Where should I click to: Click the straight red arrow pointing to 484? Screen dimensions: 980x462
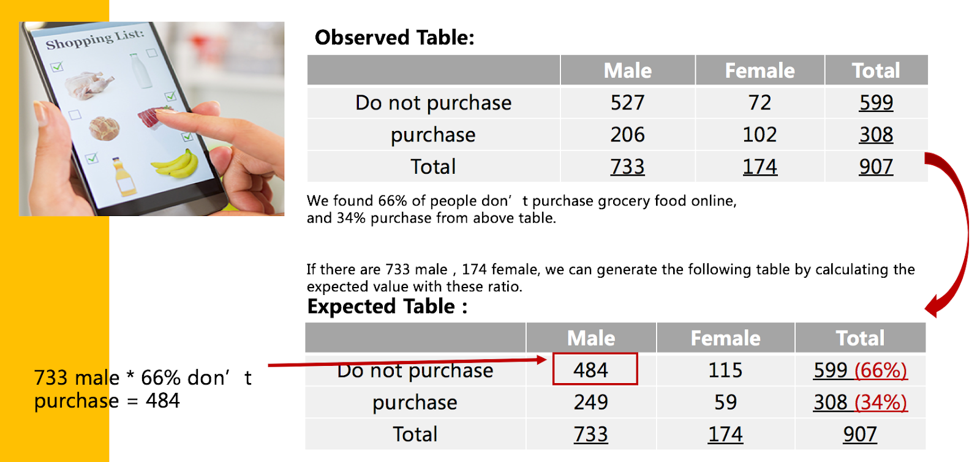pos(407,362)
